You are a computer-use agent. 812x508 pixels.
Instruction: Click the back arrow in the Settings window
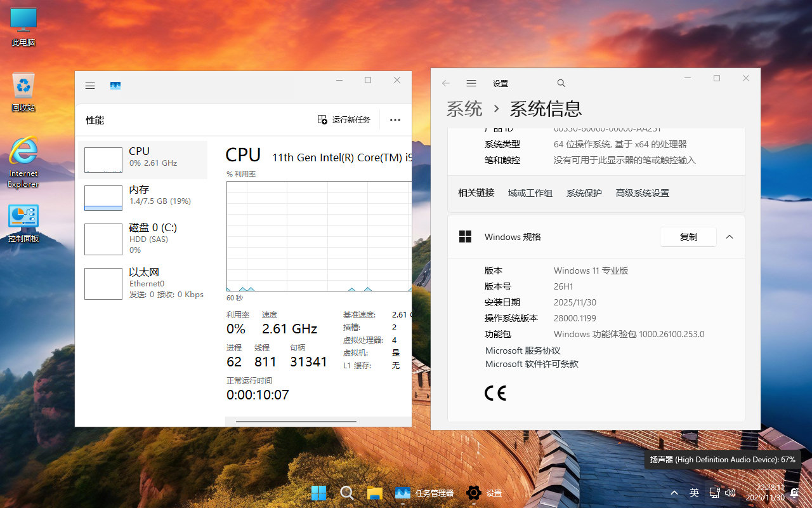tap(445, 83)
